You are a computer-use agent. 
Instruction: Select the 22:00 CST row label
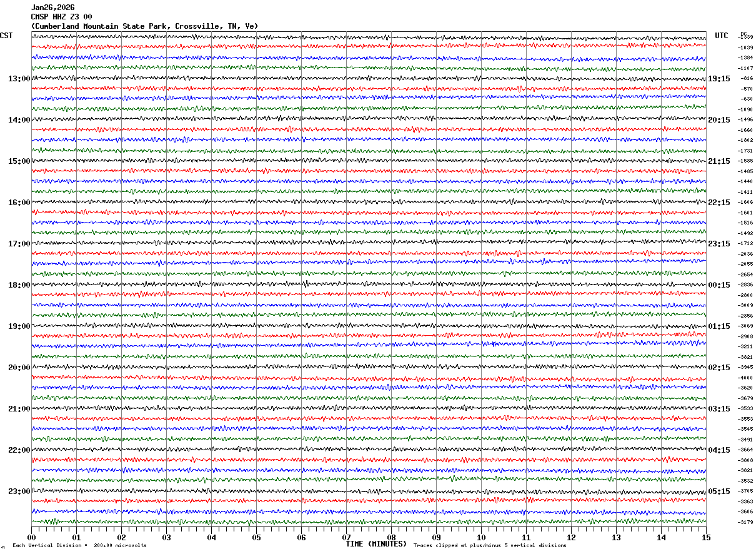tap(19, 450)
